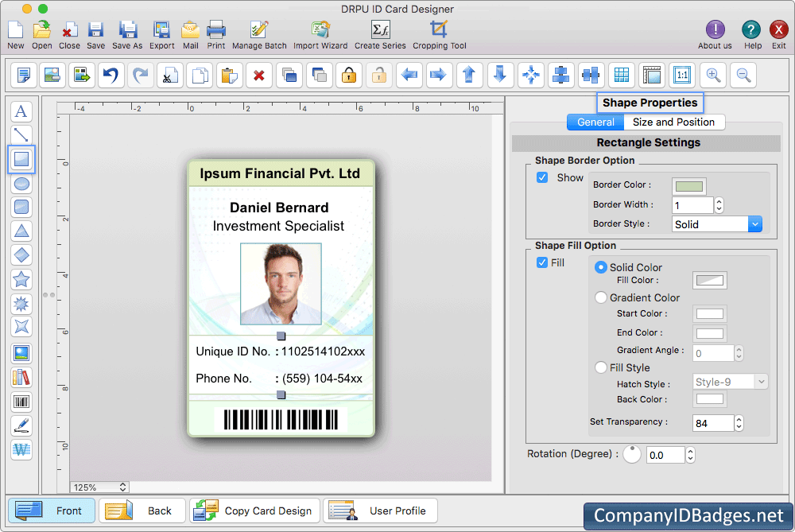Click the Rotation dial control

632,454
